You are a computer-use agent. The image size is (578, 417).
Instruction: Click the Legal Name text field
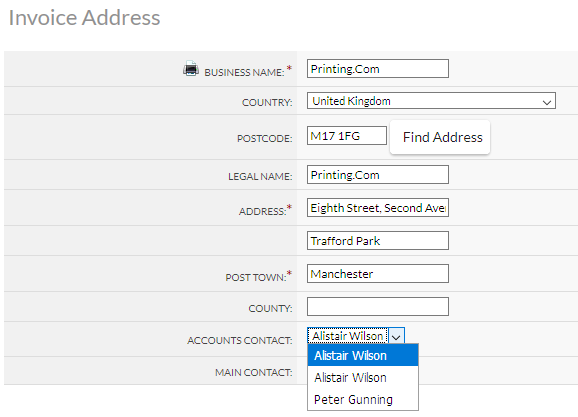point(378,175)
